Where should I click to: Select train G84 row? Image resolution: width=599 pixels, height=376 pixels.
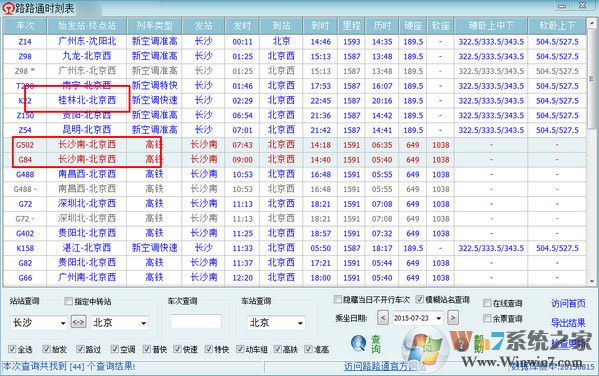pos(295,159)
